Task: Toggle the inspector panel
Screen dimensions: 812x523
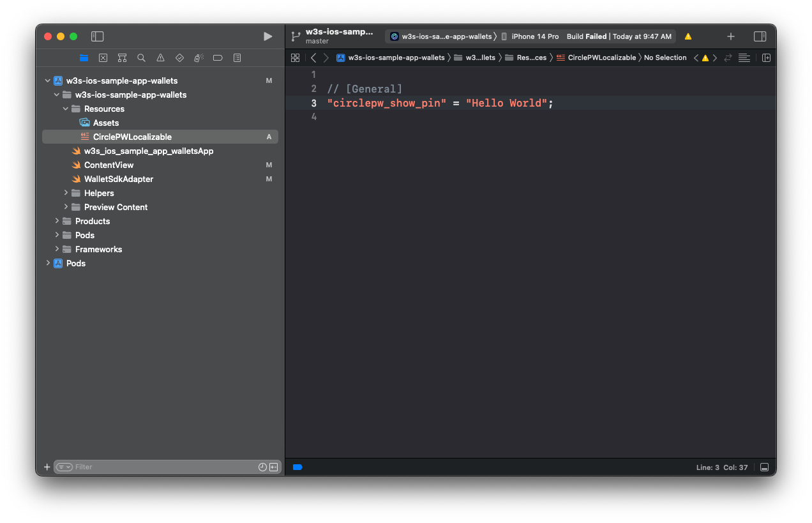Action: (x=760, y=36)
